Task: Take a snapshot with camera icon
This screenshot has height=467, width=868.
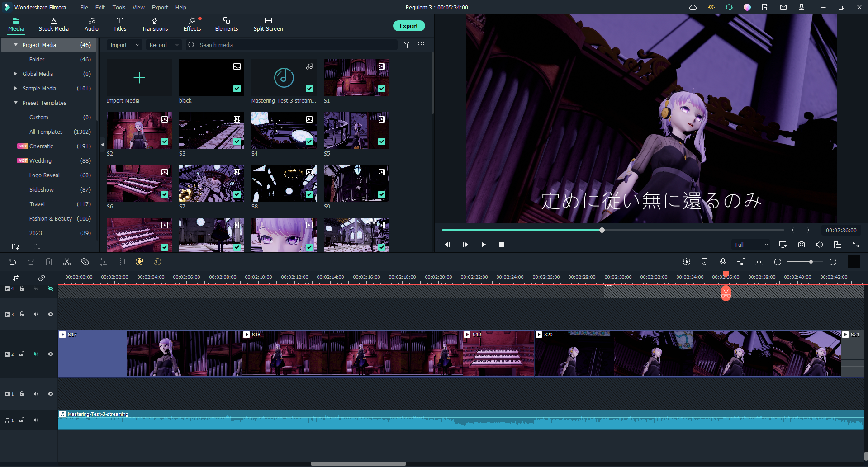Action: 802,245
